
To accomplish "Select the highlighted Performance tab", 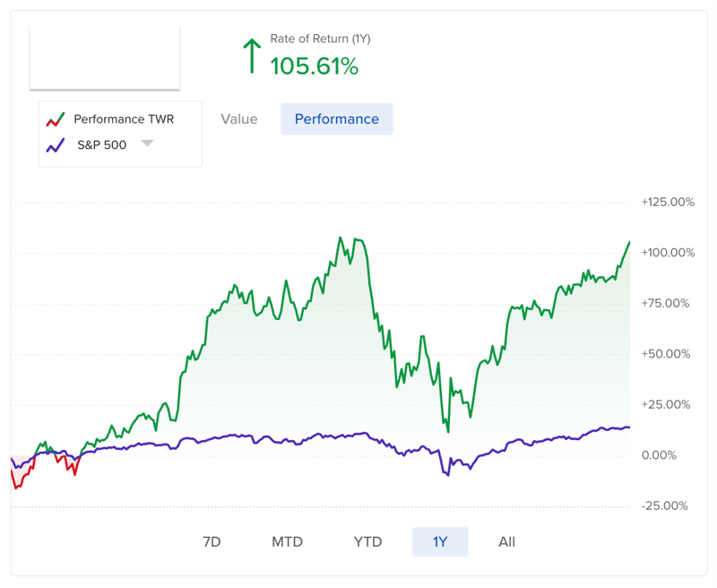I will tap(337, 119).
